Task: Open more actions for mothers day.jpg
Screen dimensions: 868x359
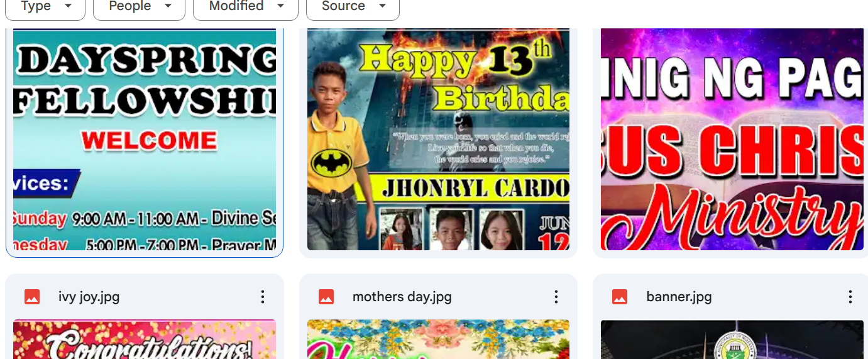Action: pyautogui.click(x=556, y=297)
